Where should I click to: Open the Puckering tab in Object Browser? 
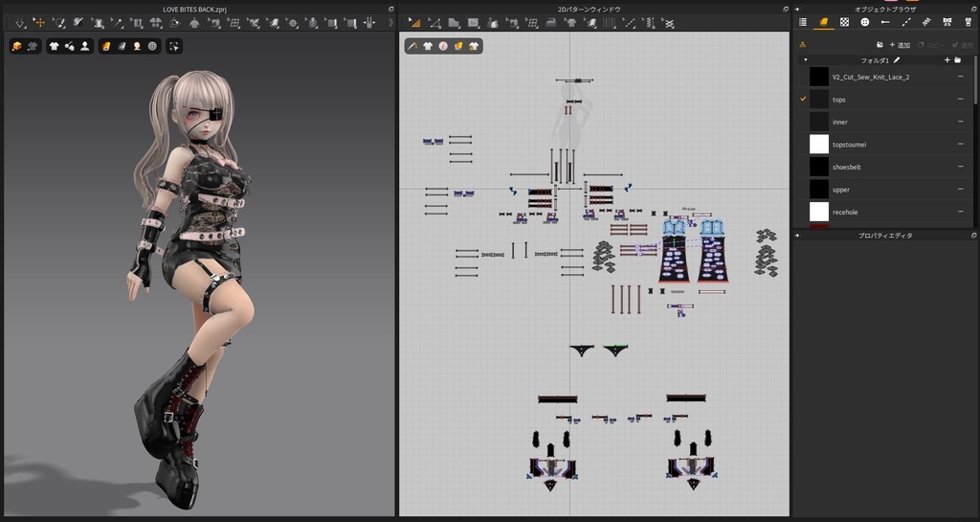[x=926, y=22]
